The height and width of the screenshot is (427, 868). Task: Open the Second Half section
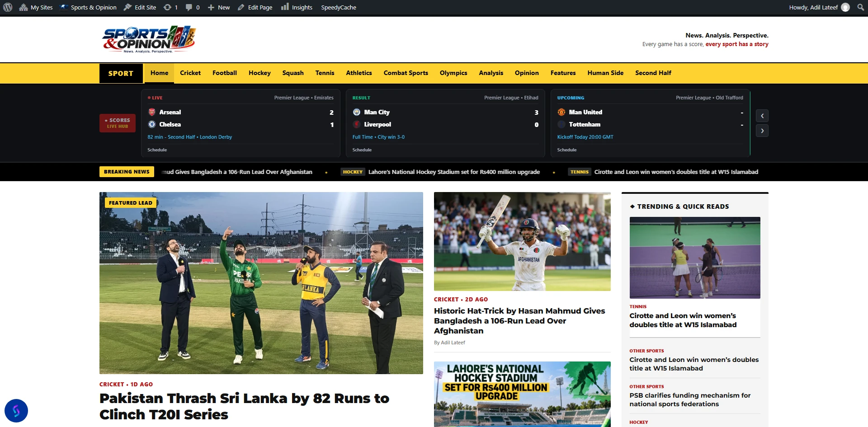click(653, 73)
